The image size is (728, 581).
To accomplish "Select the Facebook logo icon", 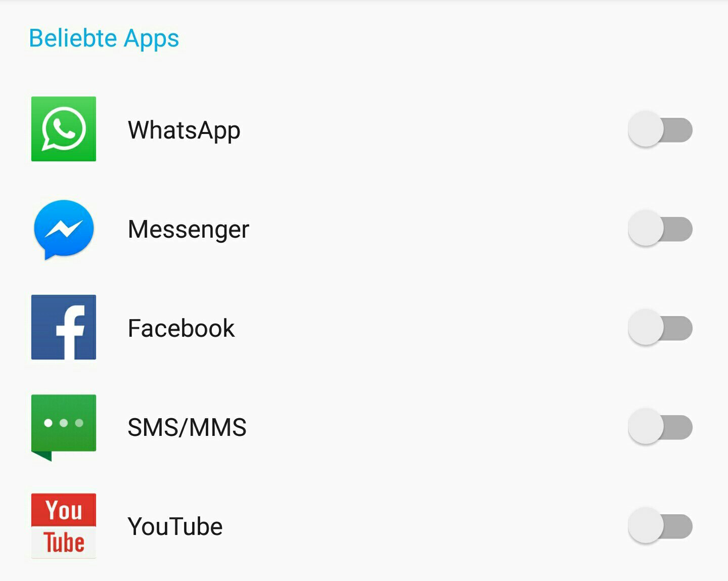I will (x=64, y=327).
